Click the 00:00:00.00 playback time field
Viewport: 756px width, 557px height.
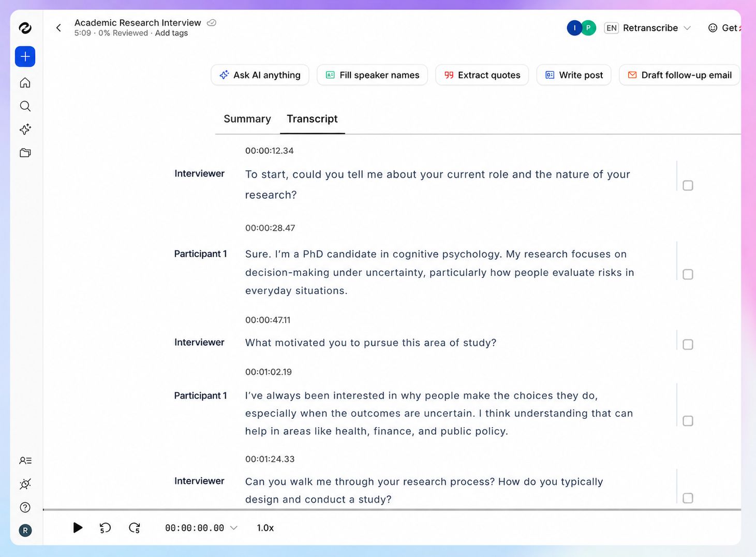point(195,527)
